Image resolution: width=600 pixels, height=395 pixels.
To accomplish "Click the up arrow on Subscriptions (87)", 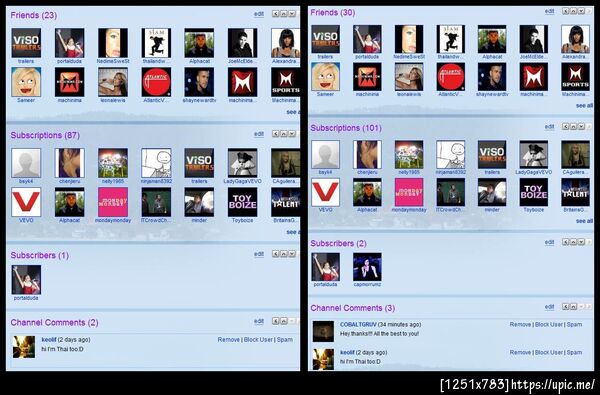I will pos(284,134).
